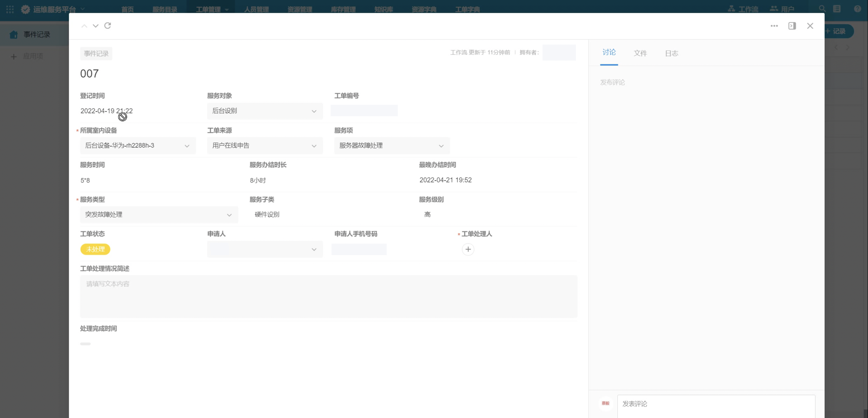Open the app launcher grid icon
The width and height of the screenshot is (868, 418).
click(x=10, y=9)
